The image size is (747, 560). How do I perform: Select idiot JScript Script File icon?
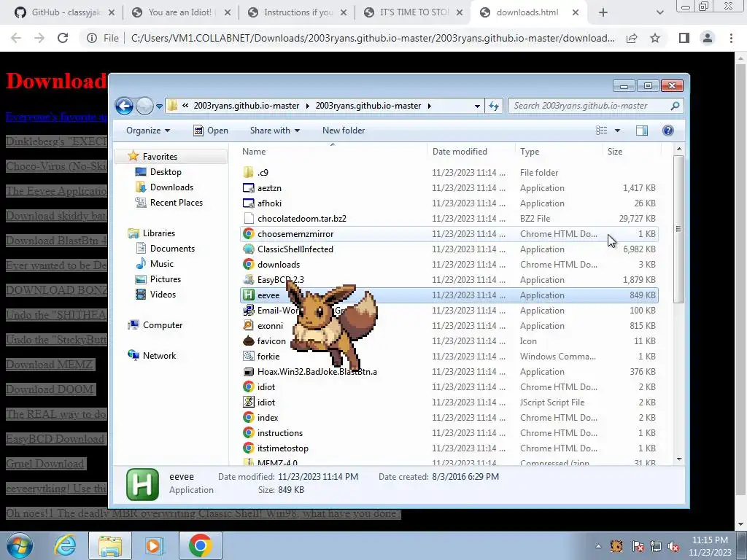(248, 402)
